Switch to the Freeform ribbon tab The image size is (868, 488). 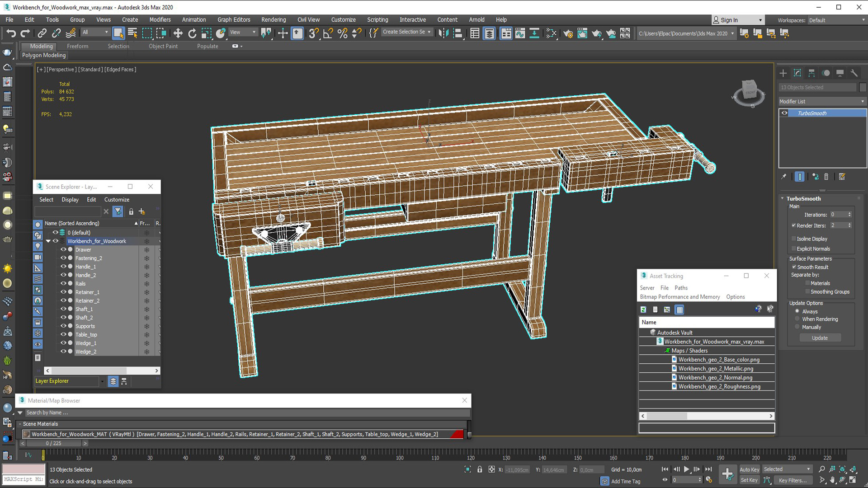point(78,46)
